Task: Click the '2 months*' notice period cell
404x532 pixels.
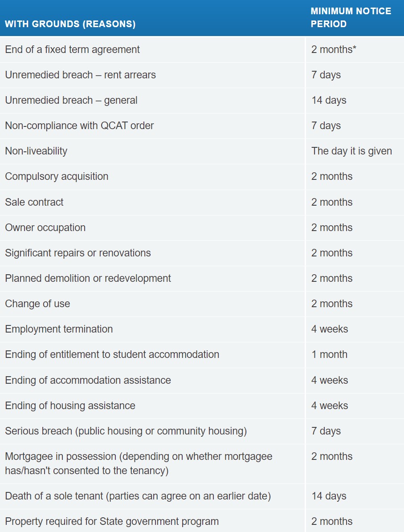Action: tap(334, 49)
